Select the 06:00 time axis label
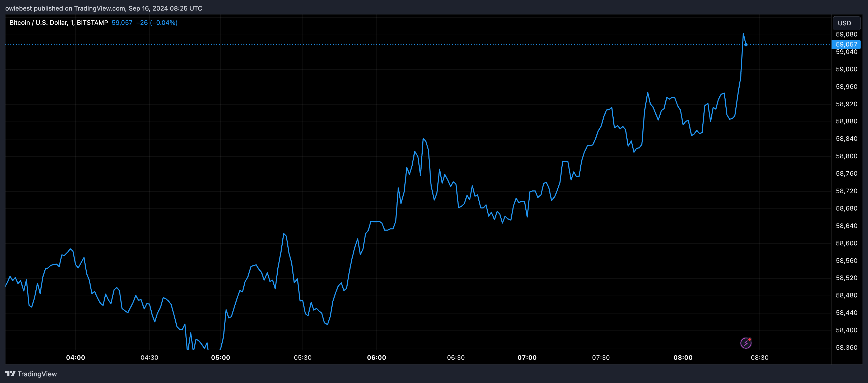This screenshot has height=383, width=868. [x=376, y=357]
